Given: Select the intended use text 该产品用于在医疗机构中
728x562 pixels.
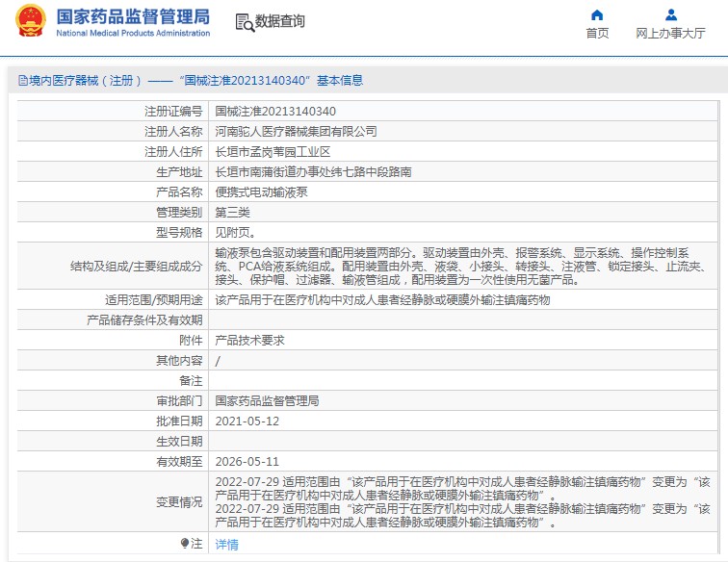Looking at the screenshot, I should [x=382, y=300].
